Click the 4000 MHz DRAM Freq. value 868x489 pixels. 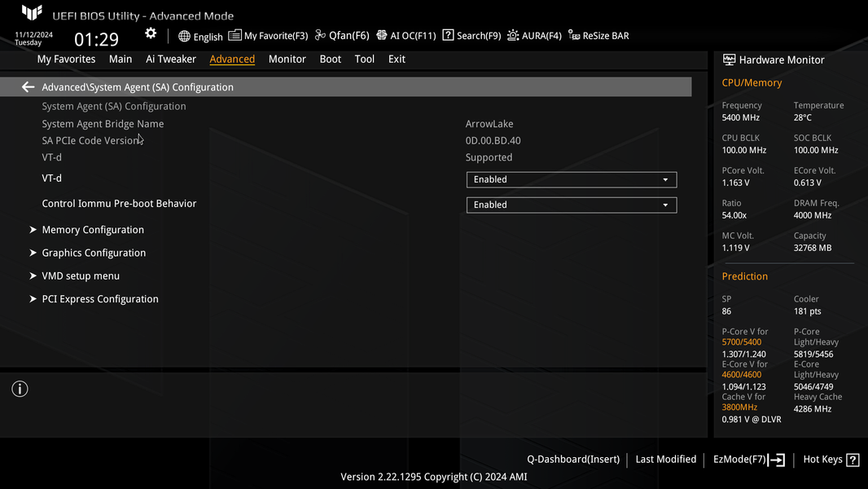[812, 215]
